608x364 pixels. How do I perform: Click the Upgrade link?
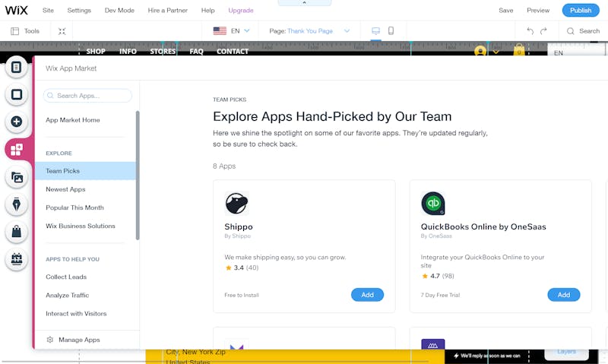coord(241,10)
